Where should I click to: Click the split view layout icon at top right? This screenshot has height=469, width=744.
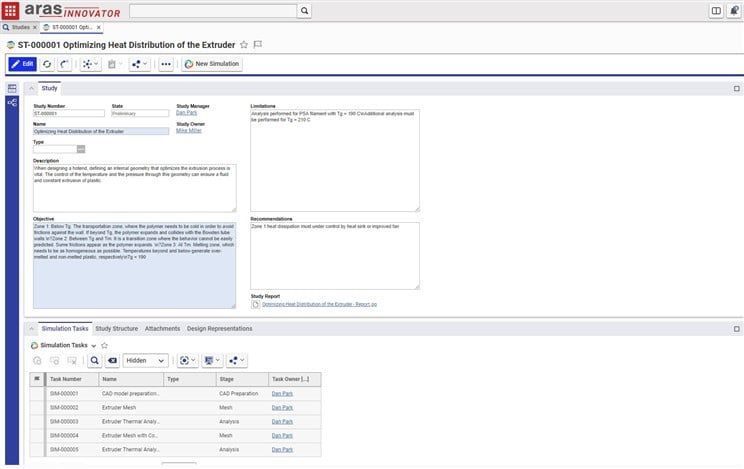point(716,10)
